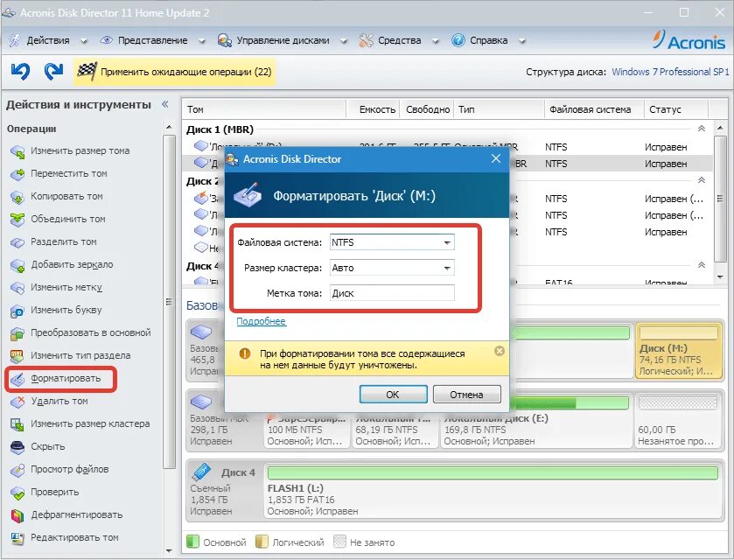
Task: Click the check volume icon
Action: point(17,493)
